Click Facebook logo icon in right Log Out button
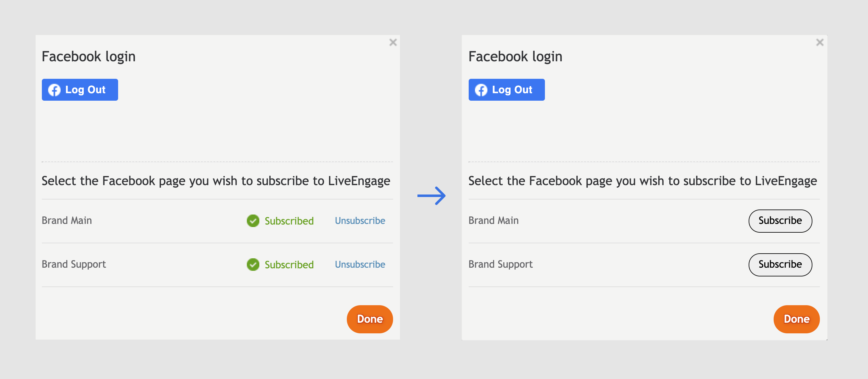 pos(481,90)
